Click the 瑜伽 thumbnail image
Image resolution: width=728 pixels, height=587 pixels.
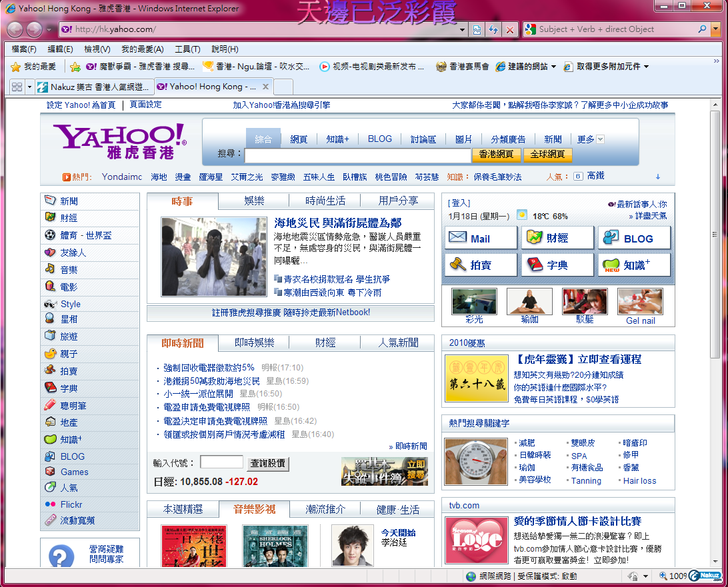529,301
